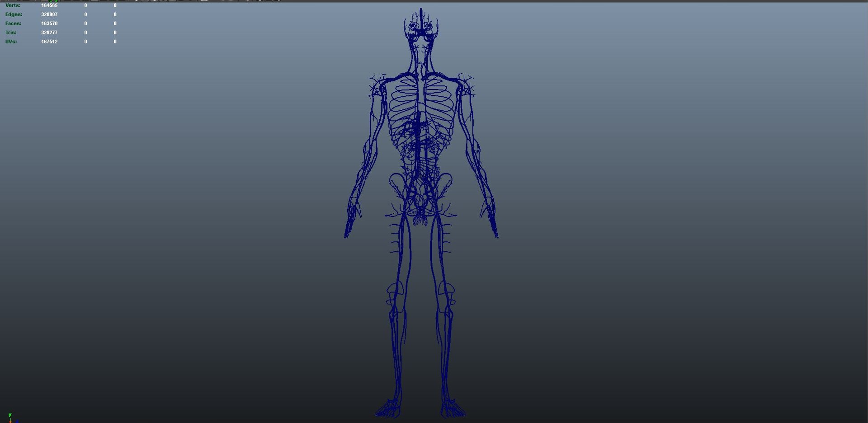868x423 pixels.
Task: Click the Edges: label in the HUD
Action: (14, 14)
